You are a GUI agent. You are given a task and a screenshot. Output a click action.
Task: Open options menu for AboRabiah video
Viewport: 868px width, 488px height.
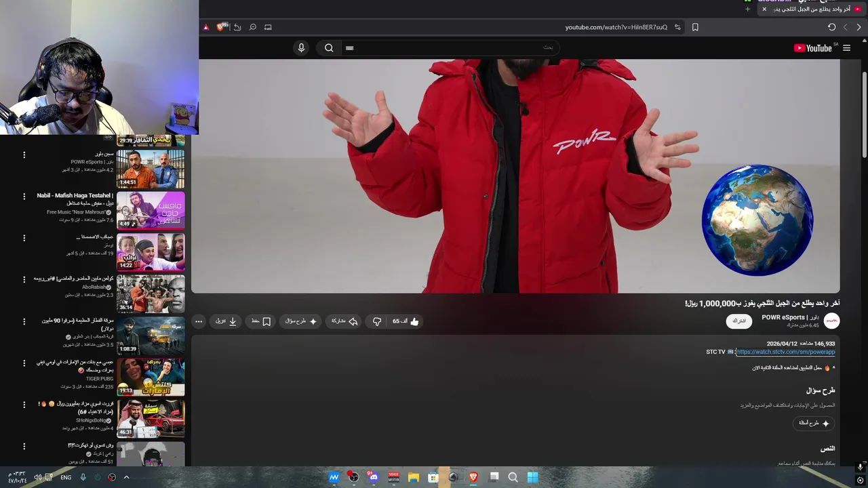(x=24, y=279)
